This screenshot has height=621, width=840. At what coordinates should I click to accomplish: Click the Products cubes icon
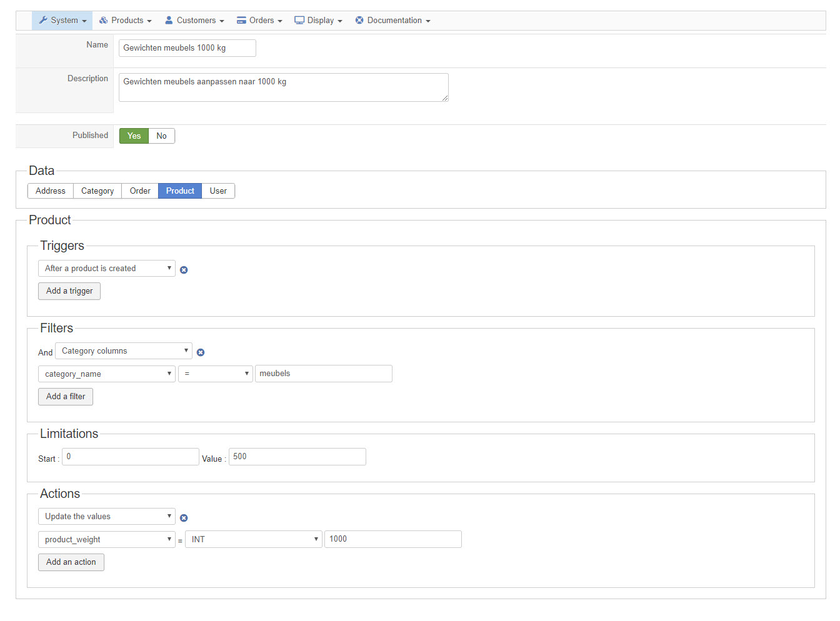(104, 21)
